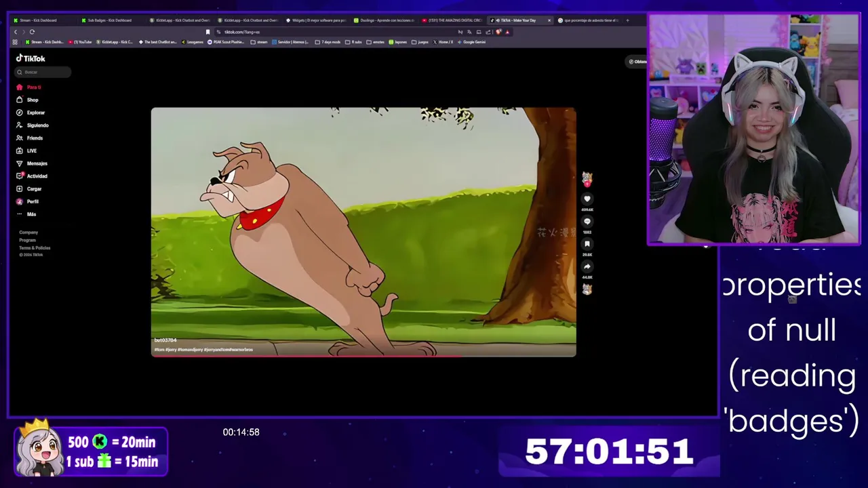868x488 pixels.
Task: Open the video author's username
Action: (165, 340)
